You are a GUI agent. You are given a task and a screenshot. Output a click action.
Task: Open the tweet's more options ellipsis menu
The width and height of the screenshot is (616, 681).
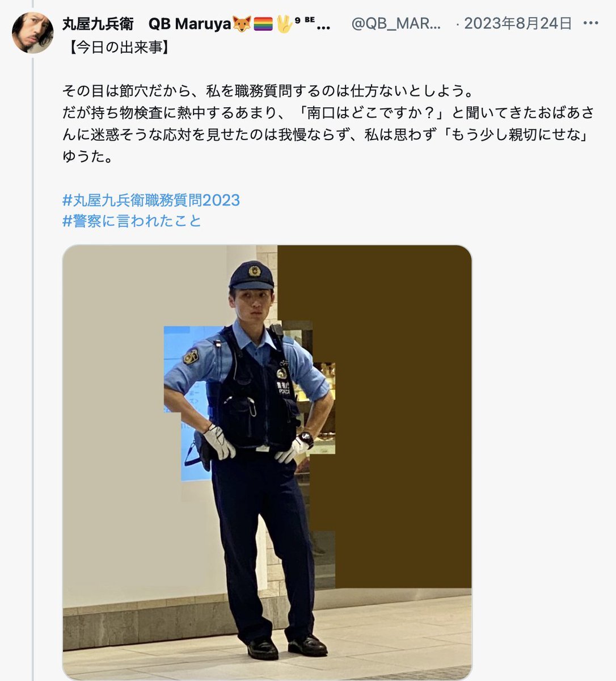[590, 23]
